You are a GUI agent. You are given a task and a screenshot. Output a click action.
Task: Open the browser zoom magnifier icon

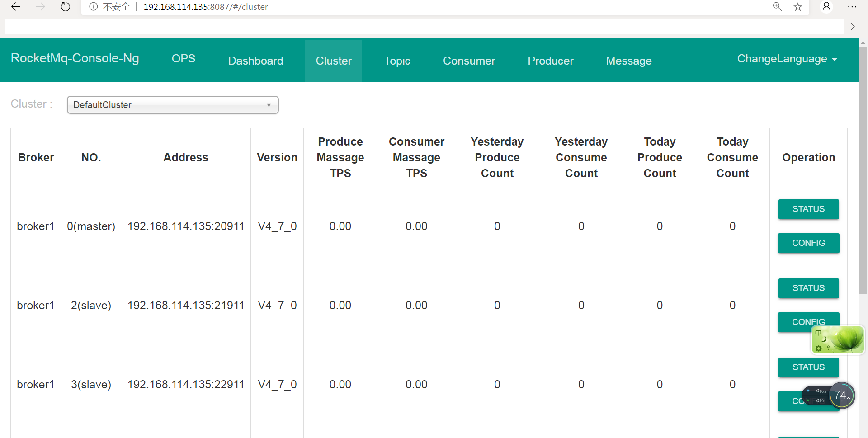click(777, 7)
